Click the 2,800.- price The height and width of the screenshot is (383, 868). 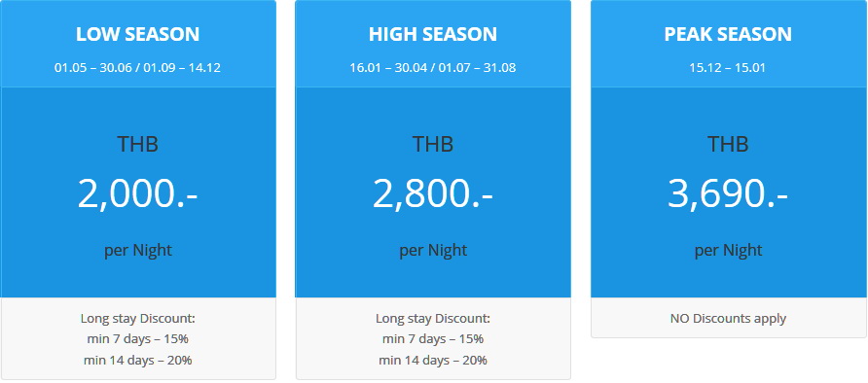point(433,194)
